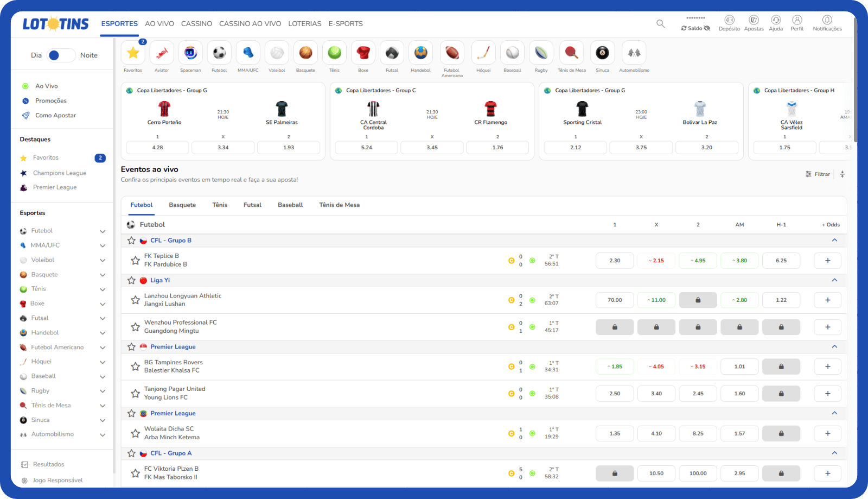The width and height of the screenshot is (868, 499).
Task: Switch to the Basquete live events tab
Action: coord(182,205)
